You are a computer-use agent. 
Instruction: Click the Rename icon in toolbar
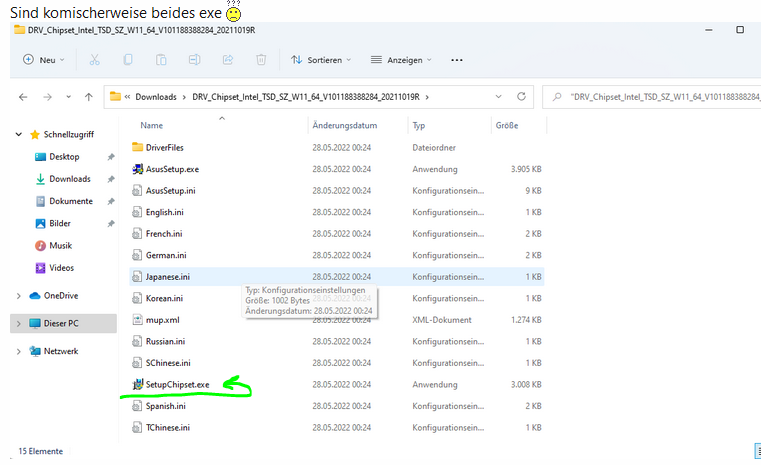coord(194,60)
